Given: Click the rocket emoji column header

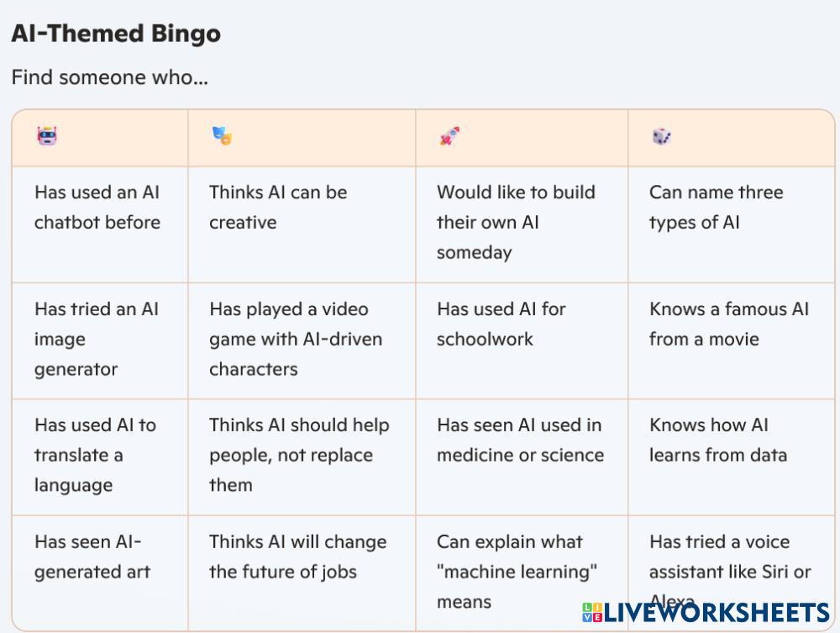Looking at the screenshot, I should [449, 136].
